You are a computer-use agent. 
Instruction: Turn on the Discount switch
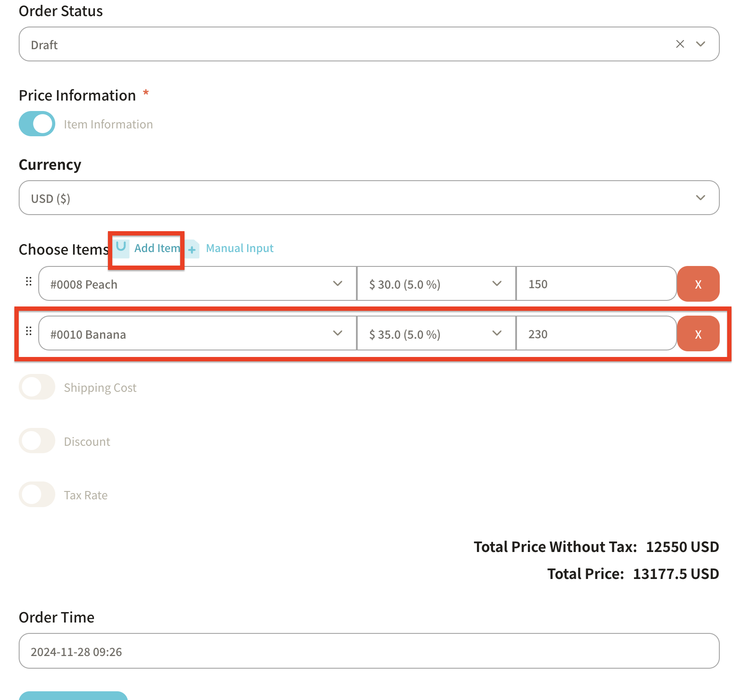pyautogui.click(x=37, y=441)
